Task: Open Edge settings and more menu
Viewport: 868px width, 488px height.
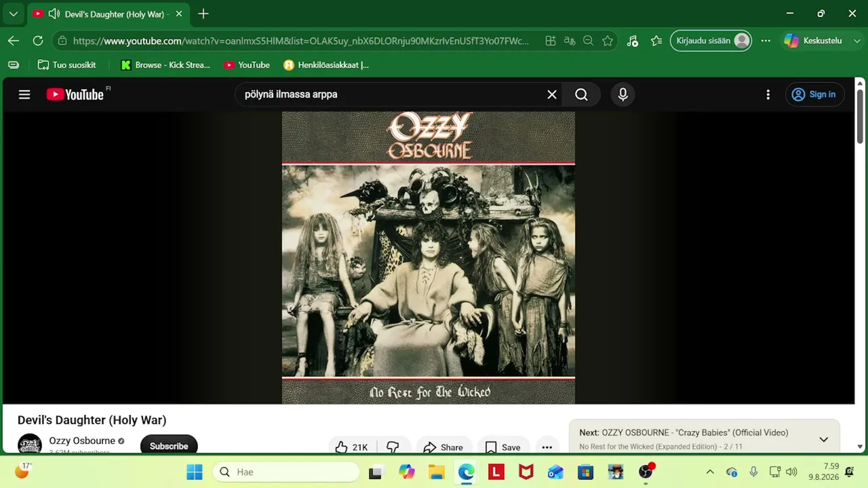Action: [x=766, y=41]
